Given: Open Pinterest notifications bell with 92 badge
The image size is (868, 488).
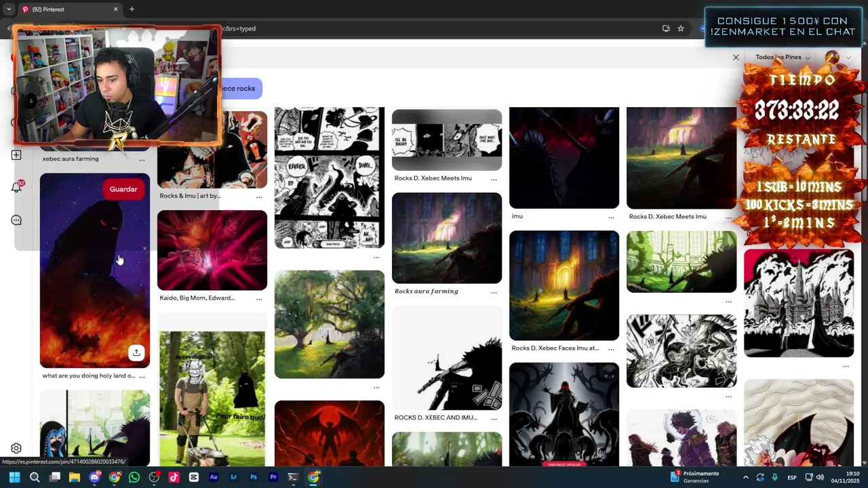Looking at the screenshot, I should click(x=17, y=187).
